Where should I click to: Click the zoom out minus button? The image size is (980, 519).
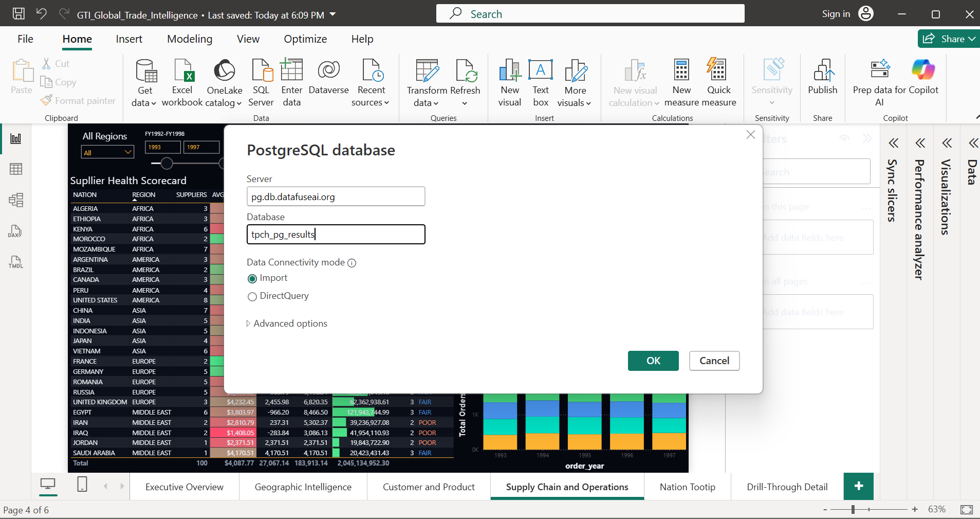[825, 510]
